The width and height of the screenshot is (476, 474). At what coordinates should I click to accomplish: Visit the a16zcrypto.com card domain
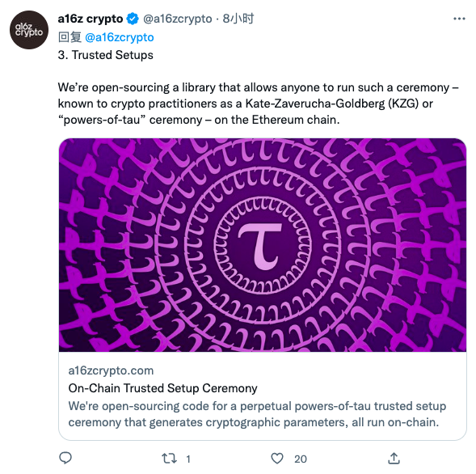point(111,370)
